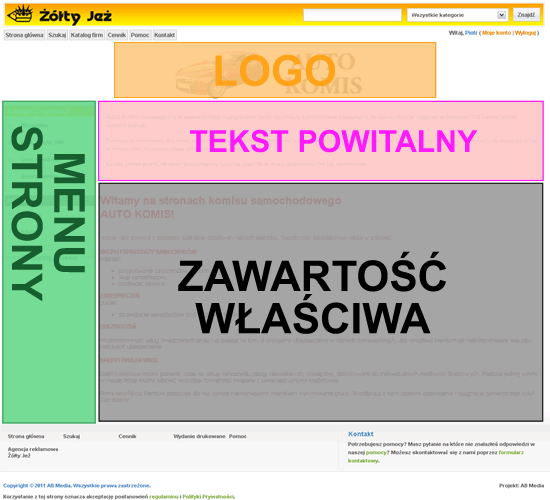The width and height of the screenshot is (550, 500).
Task: Open footer 'Wydanie drukowane' link
Action: tap(199, 436)
